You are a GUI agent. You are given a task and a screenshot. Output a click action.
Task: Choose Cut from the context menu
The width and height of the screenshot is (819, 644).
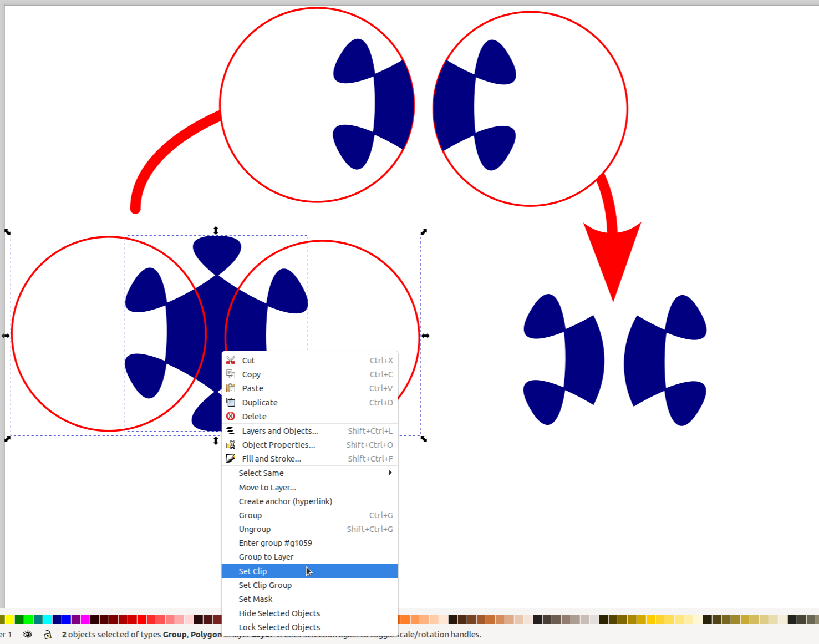click(x=309, y=360)
